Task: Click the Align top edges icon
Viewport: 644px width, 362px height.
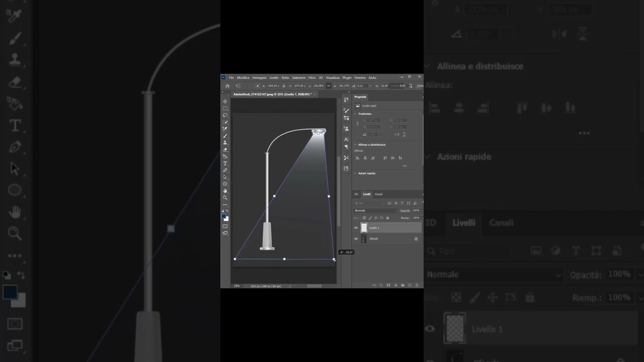Action: click(385, 158)
